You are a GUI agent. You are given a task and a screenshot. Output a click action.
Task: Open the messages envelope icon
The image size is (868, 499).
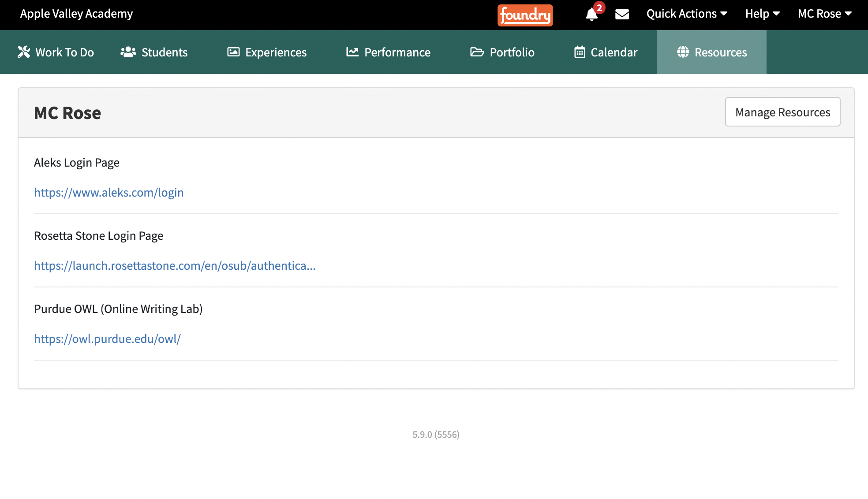622,15
